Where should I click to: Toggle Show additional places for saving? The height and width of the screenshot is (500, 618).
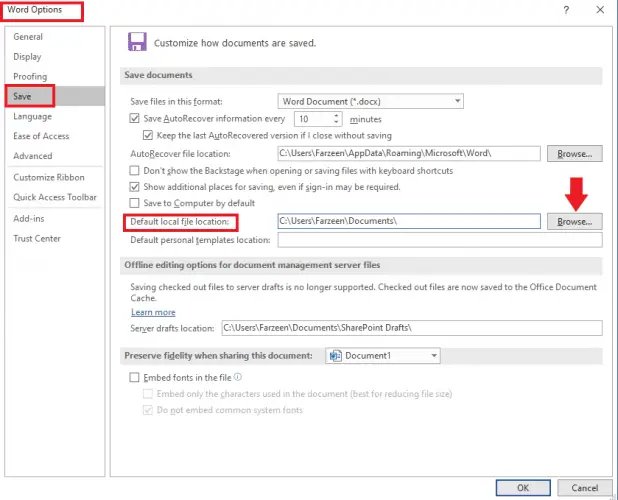point(134,187)
